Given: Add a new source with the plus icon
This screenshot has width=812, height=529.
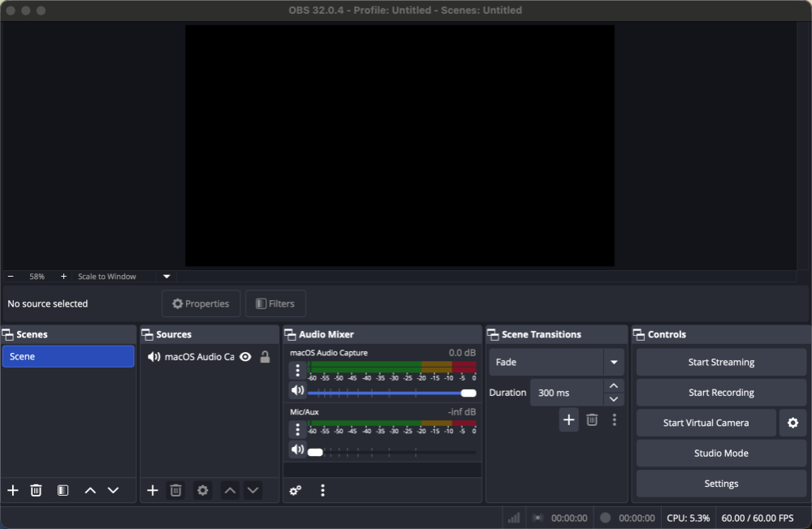Looking at the screenshot, I should click(x=152, y=490).
